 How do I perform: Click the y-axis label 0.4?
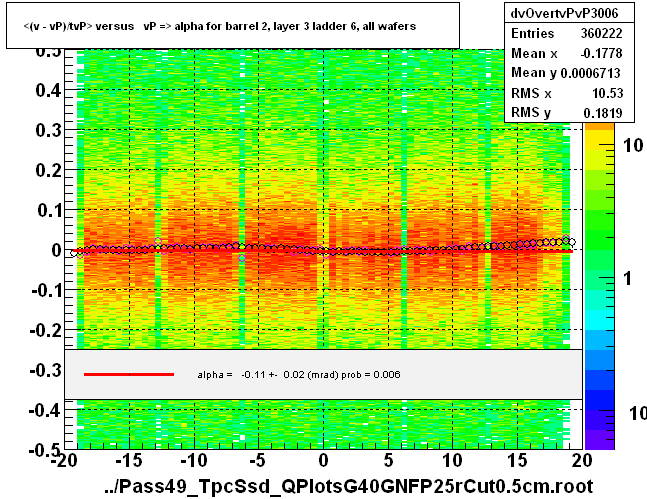48,90
